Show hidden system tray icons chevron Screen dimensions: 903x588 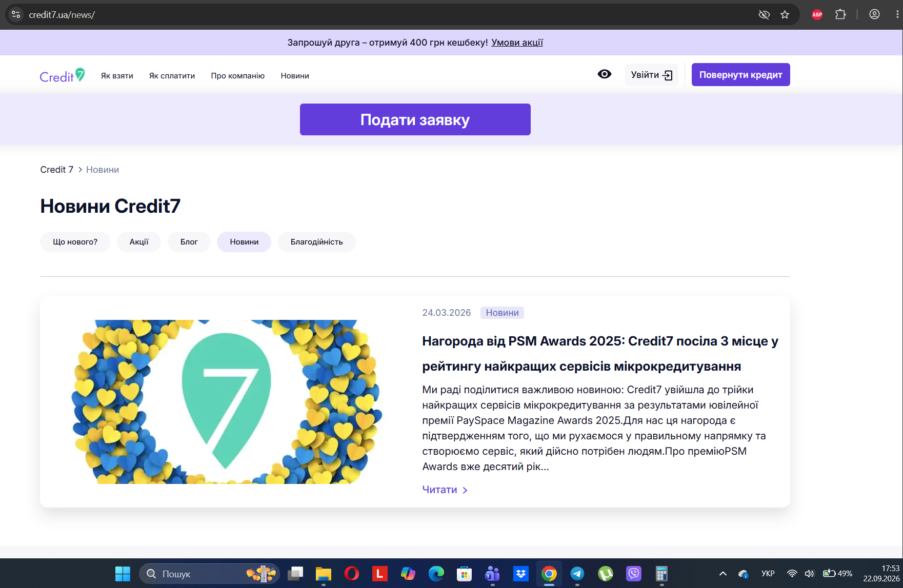point(723,574)
